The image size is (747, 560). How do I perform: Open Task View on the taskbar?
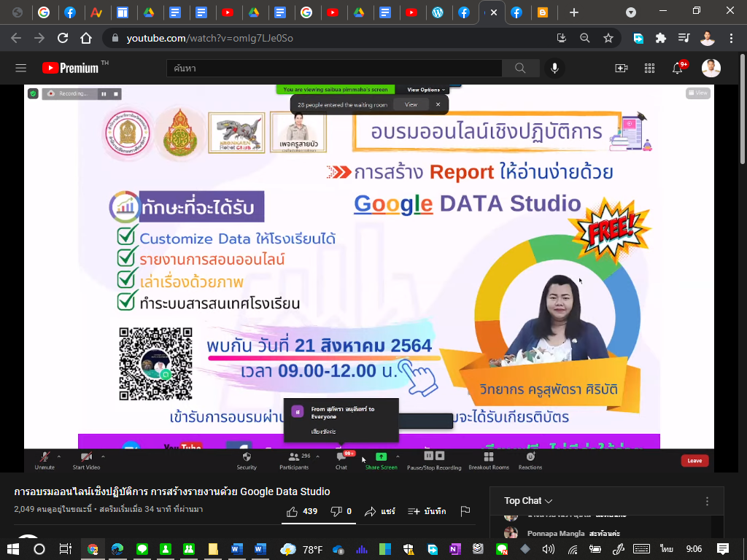pos(65,549)
